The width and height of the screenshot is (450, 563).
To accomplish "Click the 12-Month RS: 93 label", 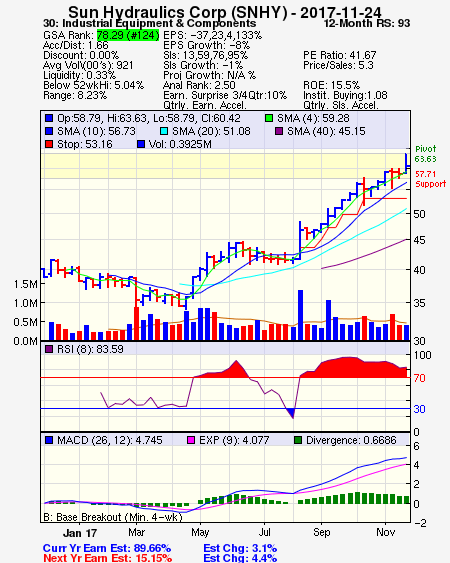I will [x=367, y=24].
